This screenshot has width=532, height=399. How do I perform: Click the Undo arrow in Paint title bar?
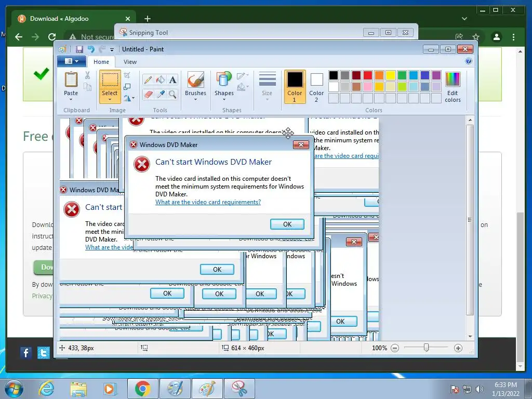click(x=91, y=49)
